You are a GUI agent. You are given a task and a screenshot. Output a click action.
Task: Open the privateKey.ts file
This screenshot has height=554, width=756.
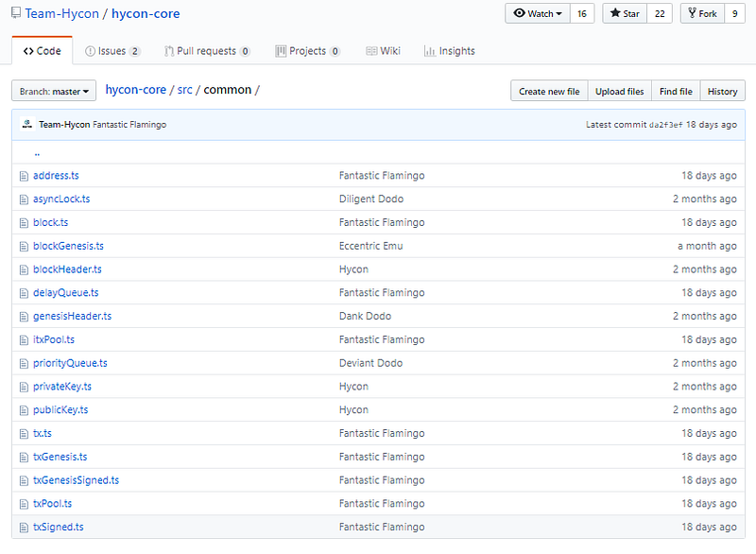pyautogui.click(x=62, y=387)
